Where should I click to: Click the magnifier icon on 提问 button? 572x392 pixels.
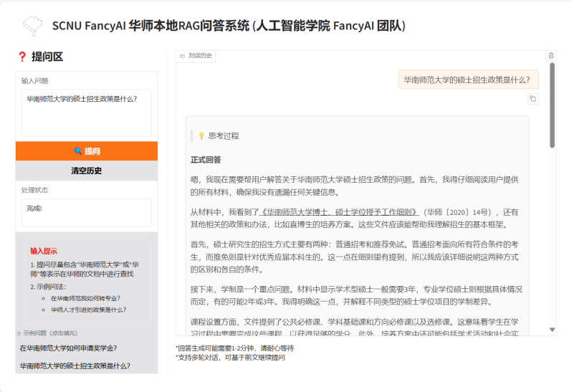tap(77, 151)
